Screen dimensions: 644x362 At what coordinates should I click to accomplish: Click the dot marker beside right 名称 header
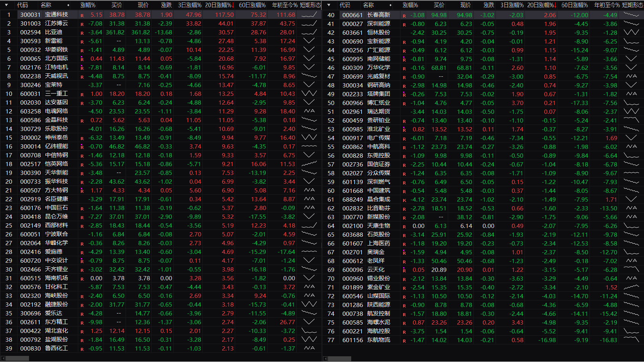(391, 5)
